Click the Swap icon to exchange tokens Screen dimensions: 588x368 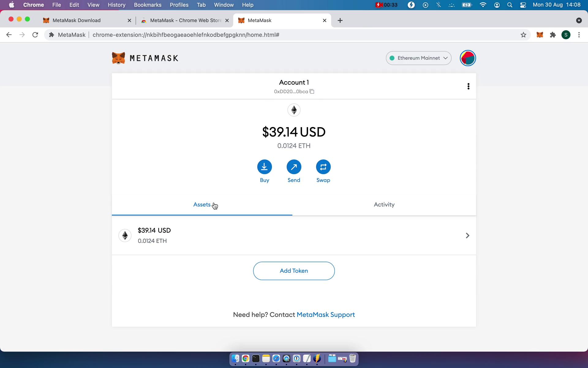[x=323, y=167]
